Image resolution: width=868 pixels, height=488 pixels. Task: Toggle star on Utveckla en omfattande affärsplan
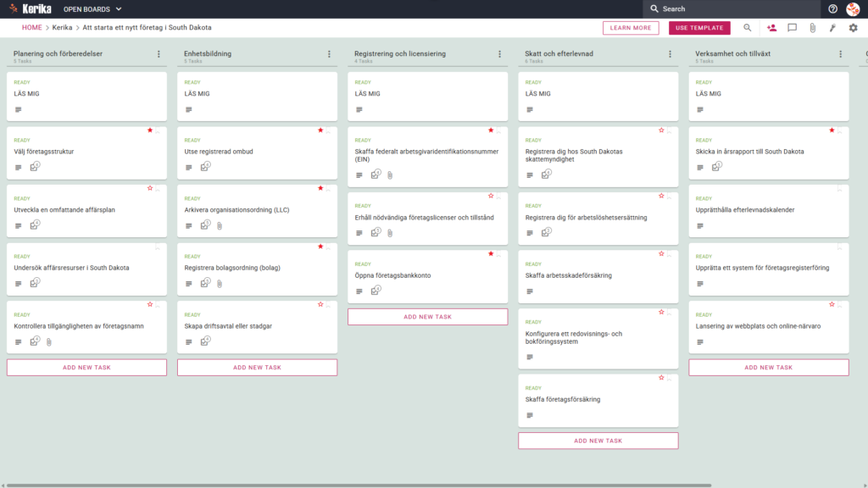[150, 189]
